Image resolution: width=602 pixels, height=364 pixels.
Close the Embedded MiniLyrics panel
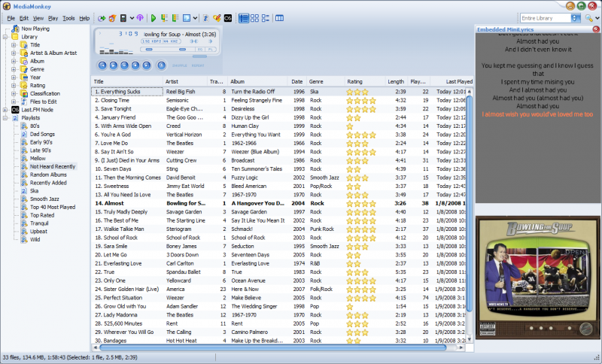(x=596, y=29)
